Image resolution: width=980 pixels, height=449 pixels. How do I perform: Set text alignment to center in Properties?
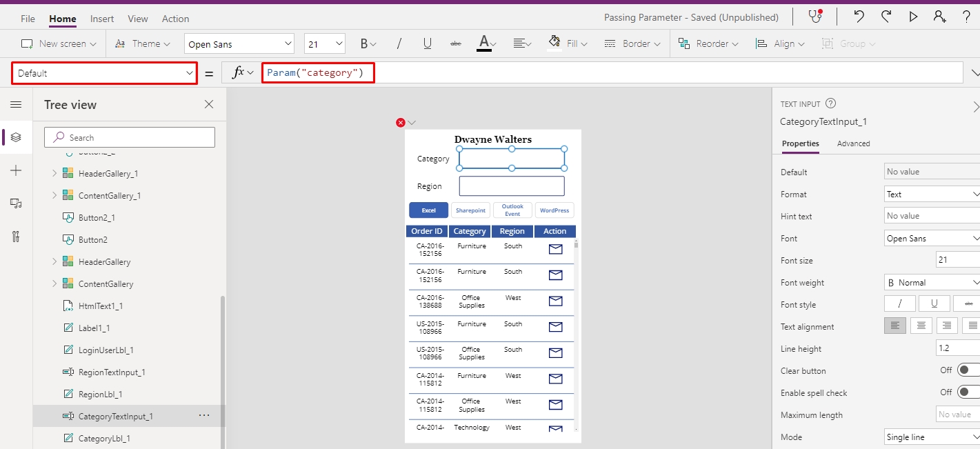921,326
